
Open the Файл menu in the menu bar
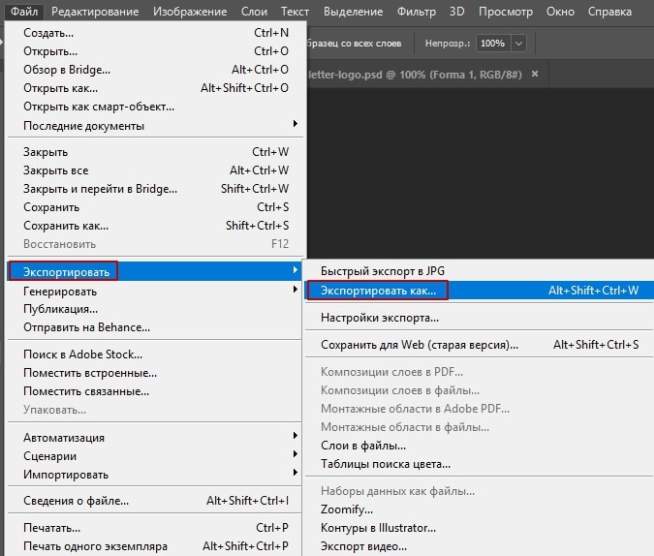24,11
